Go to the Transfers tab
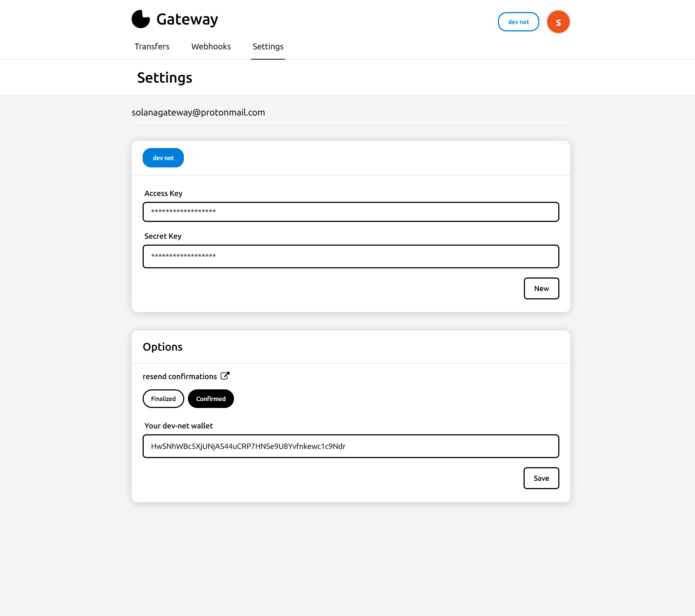The width and height of the screenshot is (695, 616). pos(152,46)
